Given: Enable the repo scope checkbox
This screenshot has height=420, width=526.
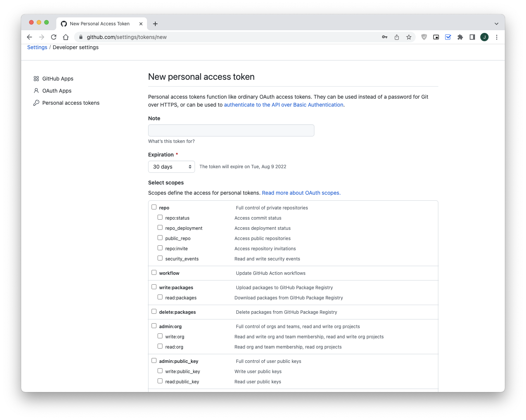Looking at the screenshot, I should coord(154,207).
